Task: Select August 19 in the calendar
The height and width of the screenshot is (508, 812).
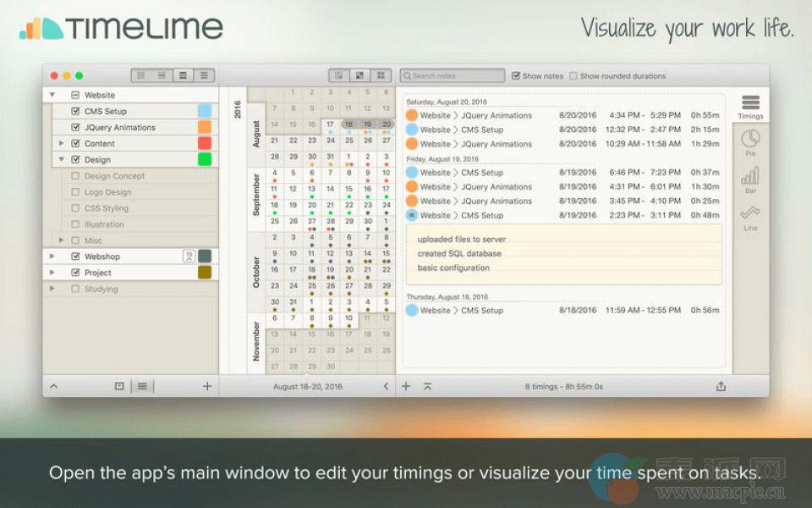Action: tap(367, 124)
